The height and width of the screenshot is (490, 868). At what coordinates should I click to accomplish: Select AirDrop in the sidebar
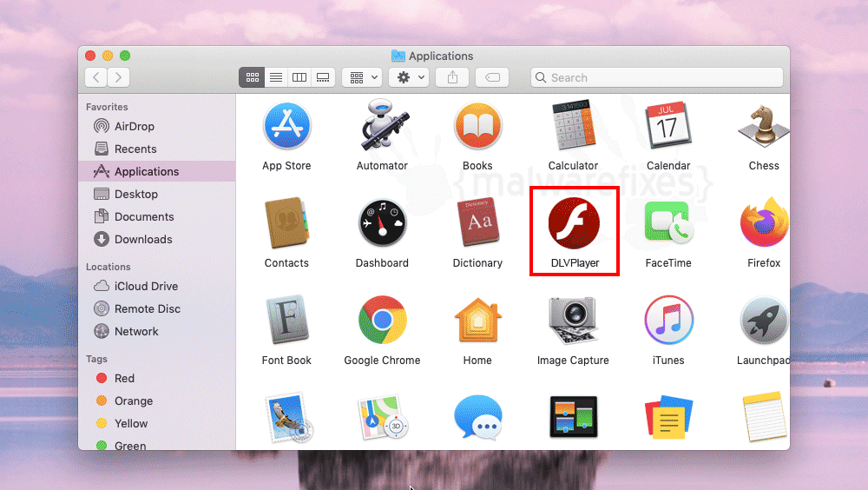tap(157, 126)
